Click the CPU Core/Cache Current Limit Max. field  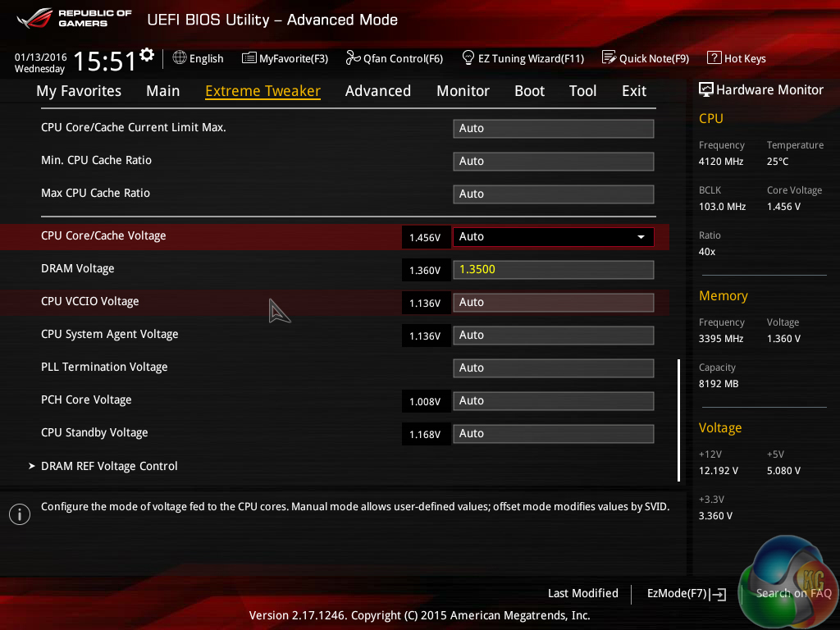tap(554, 129)
